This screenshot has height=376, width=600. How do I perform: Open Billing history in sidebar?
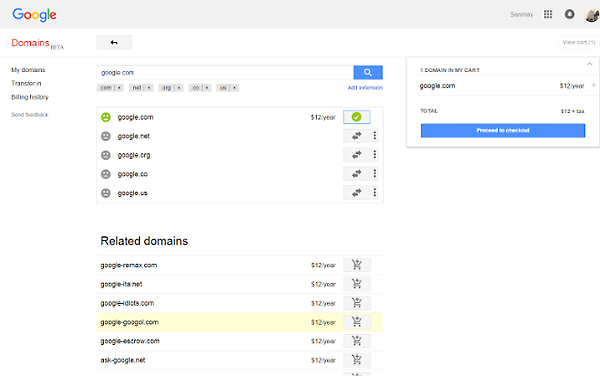pyautogui.click(x=30, y=97)
